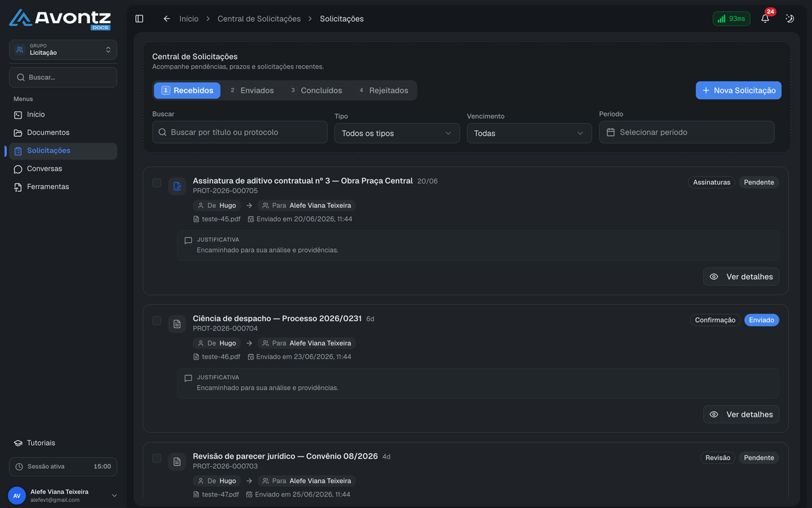Click the back arrow in breadcrumb
This screenshot has width=812, height=508.
coord(166,19)
